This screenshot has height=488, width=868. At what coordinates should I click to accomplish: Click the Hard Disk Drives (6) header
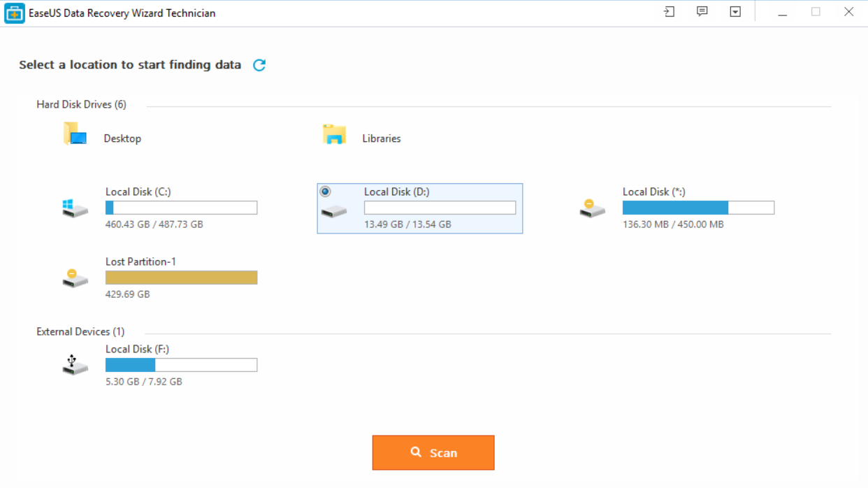pyautogui.click(x=81, y=104)
